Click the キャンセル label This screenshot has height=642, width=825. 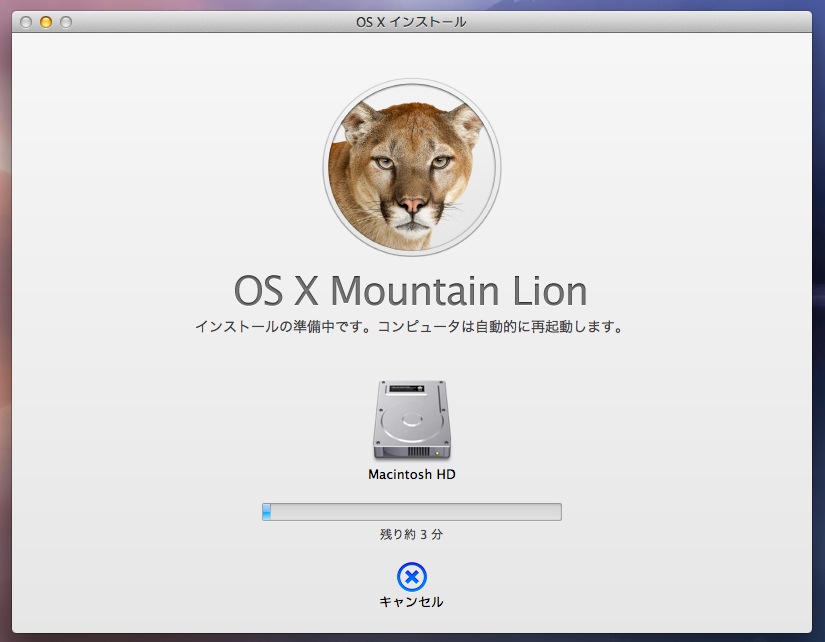411,602
